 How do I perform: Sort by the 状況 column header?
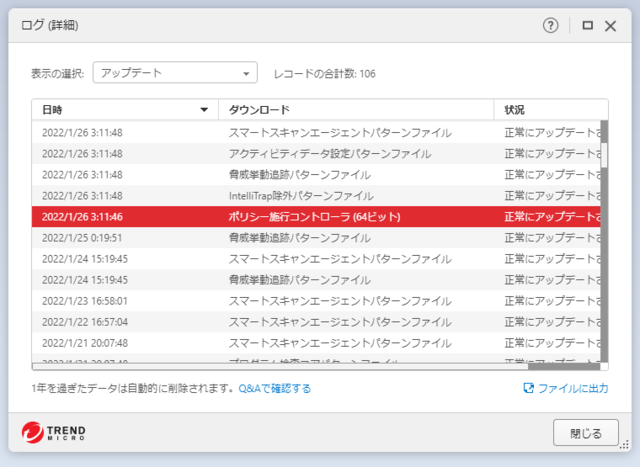(x=551, y=109)
